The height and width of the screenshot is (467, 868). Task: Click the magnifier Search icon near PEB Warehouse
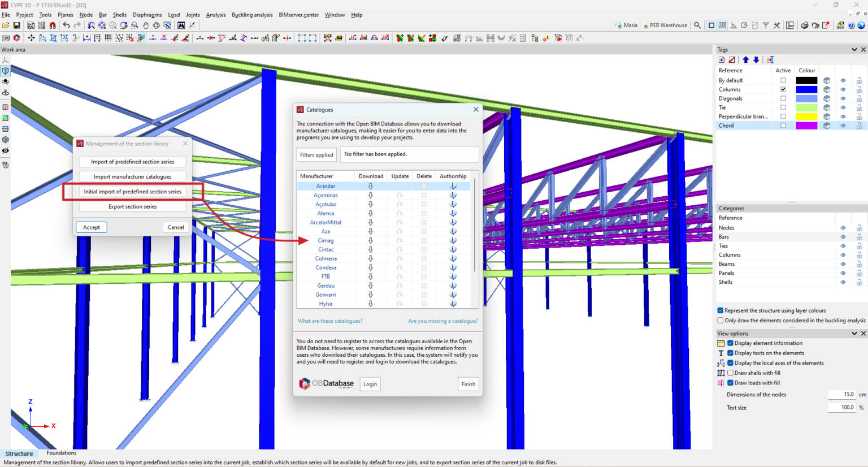point(697,25)
